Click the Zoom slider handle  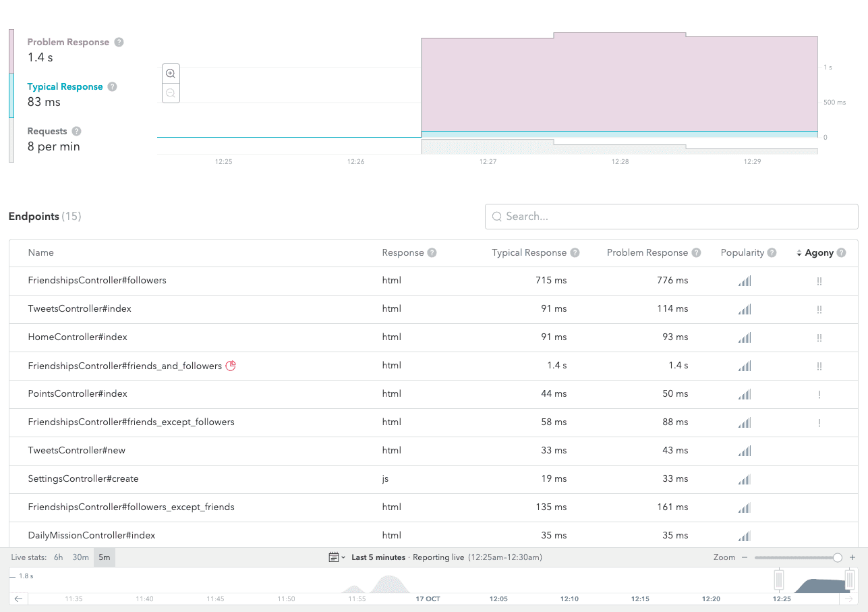pos(838,557)
